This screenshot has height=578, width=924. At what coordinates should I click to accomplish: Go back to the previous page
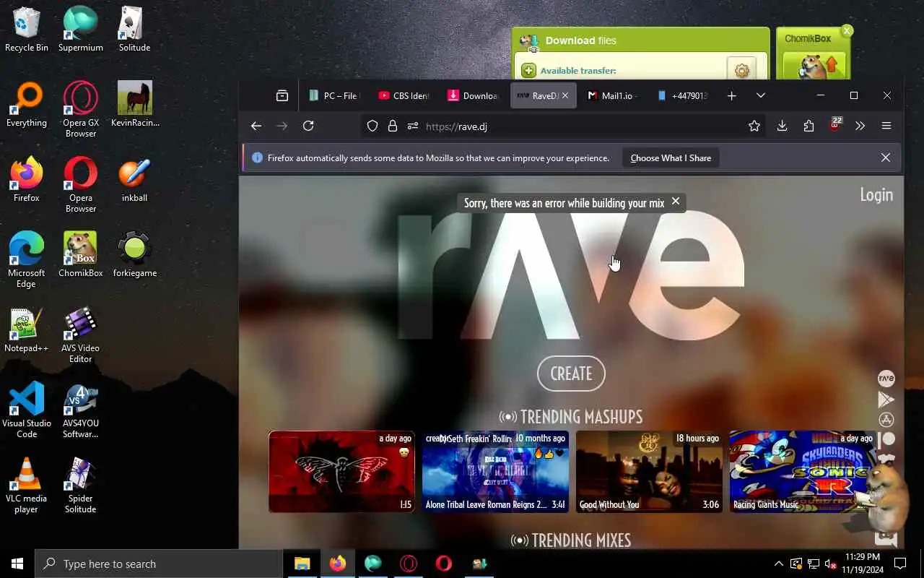point(256,126)
